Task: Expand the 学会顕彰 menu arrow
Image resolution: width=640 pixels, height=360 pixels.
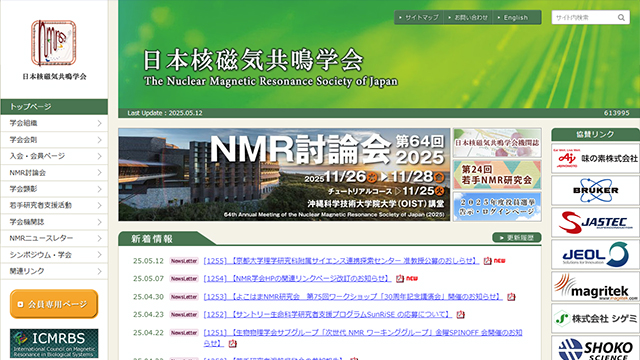Action: (x=99, y=189)
